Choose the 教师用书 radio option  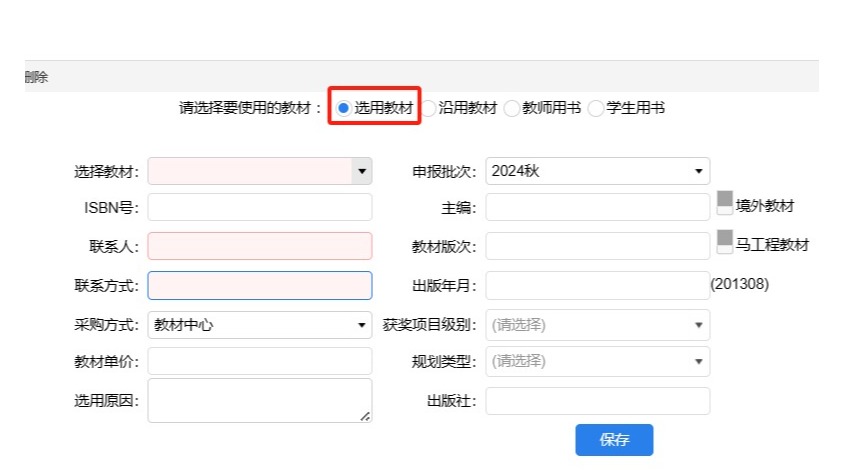click(512, 109)
